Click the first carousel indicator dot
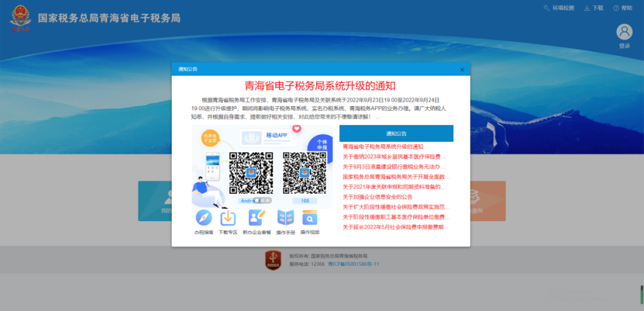644x311 pixels. (x=257, y=200)
